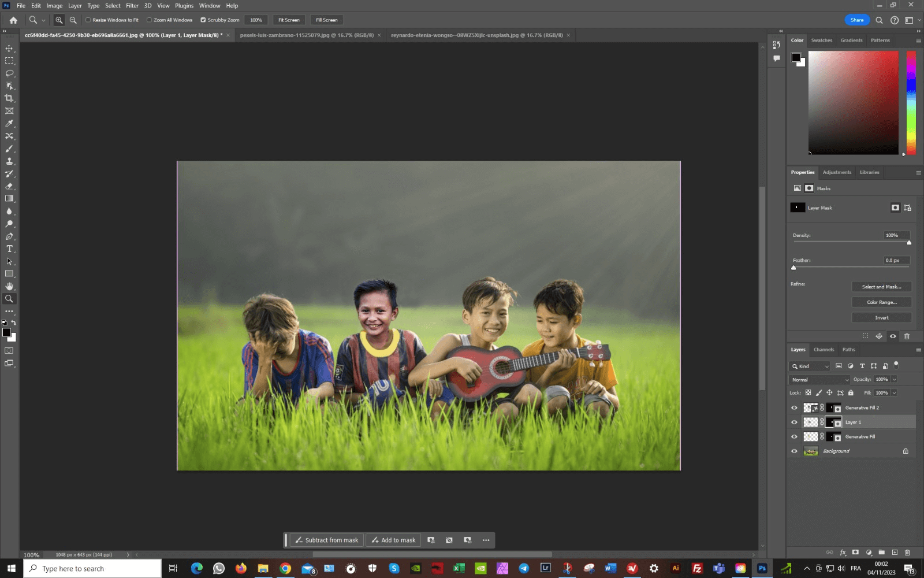Uncheck Scrubby Zoom checkbox
924x578 pixels.
click(x=203, y=20)
